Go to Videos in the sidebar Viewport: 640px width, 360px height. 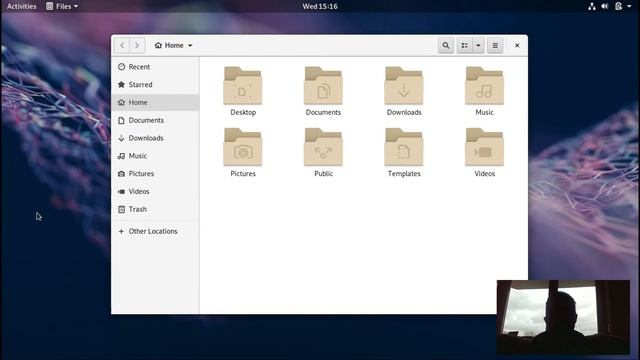(x=155, y=191)
